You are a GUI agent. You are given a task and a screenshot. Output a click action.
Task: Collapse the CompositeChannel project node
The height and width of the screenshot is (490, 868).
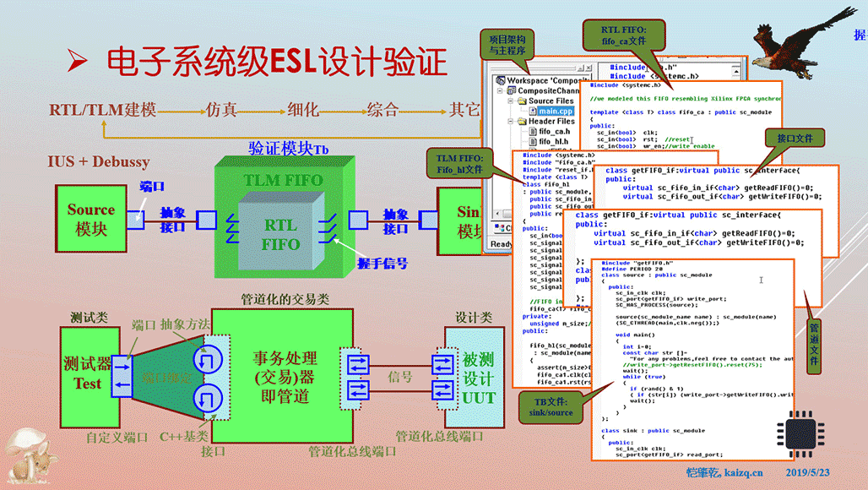pyautogui.click(x=500, y=91)
